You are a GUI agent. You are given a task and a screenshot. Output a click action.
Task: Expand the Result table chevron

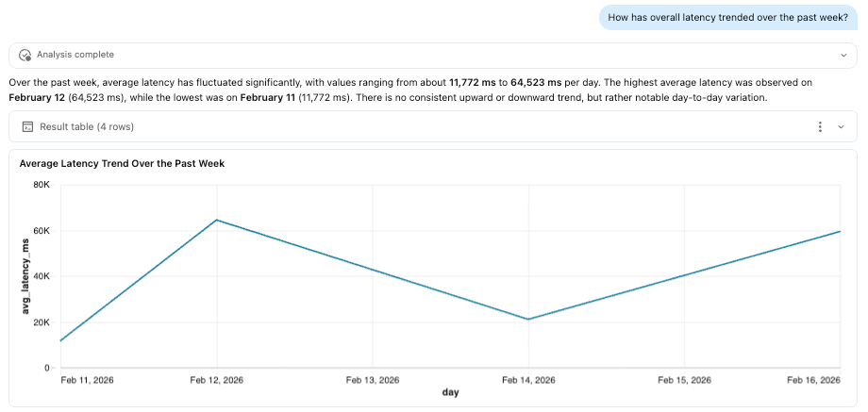(x=841, y=126)
